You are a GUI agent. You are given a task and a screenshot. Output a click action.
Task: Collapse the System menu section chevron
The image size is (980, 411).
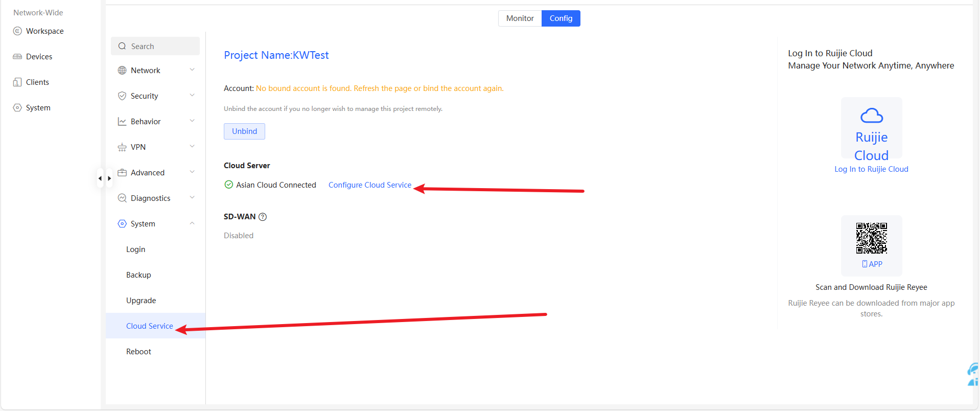click(x=192, y=223)
